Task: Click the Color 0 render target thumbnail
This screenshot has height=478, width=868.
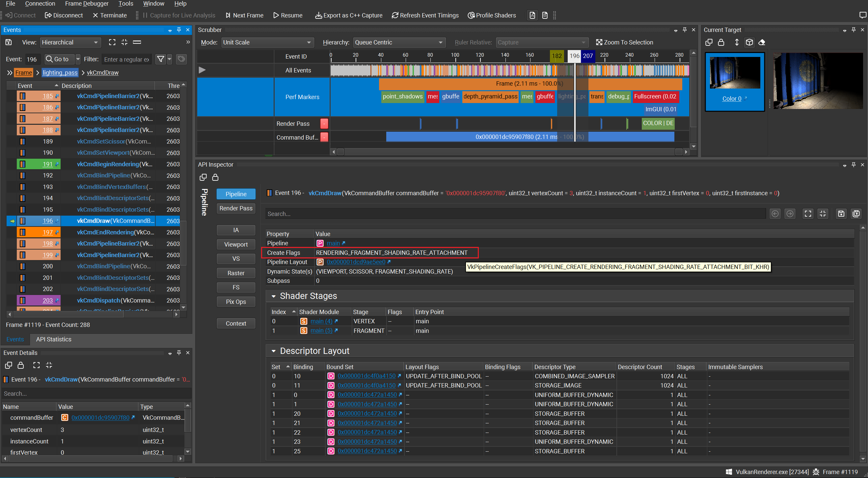Action: point(734,73)
